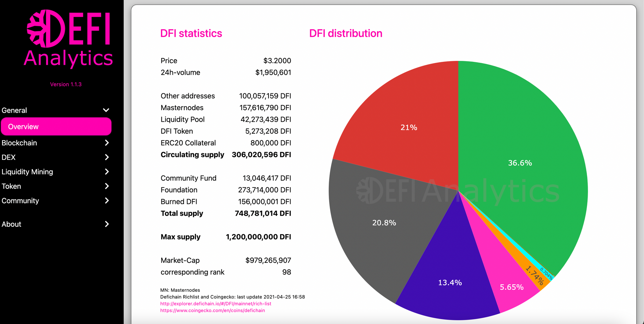Click Masternodes value 157,616,790 DFI
The width and height of the screenshot is (644, 324).
coord(265,108)
